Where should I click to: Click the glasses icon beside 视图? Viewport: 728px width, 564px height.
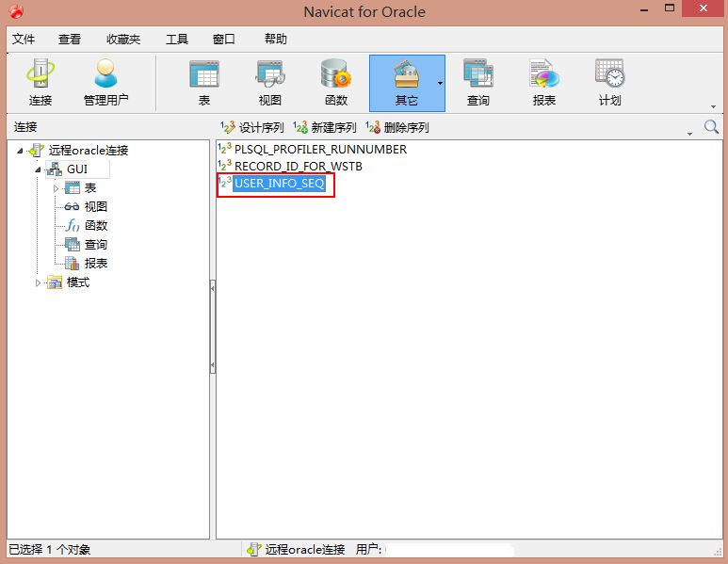[x=72, y=207]
